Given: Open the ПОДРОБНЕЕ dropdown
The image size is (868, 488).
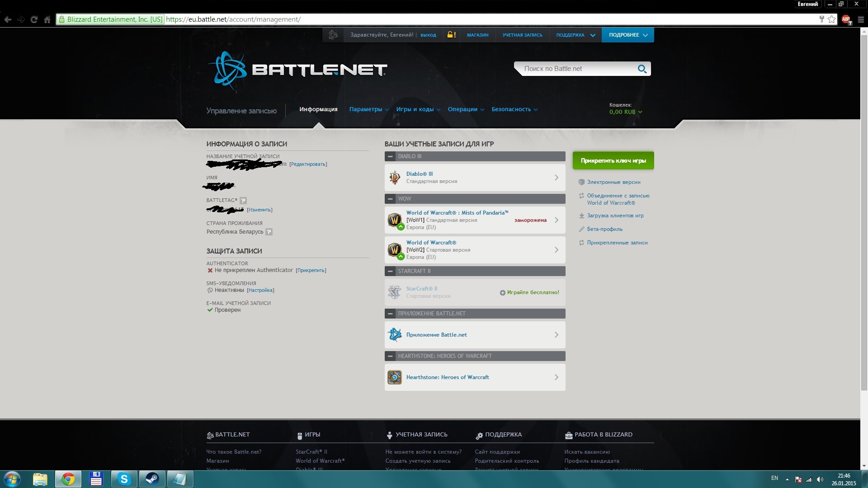Looking at the screenshot, I should pos(627,35).
